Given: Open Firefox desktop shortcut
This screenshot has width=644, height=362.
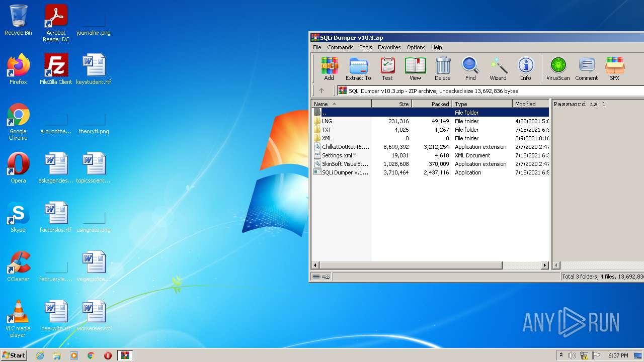Looking at the screenshot, I should coord(18,69).
